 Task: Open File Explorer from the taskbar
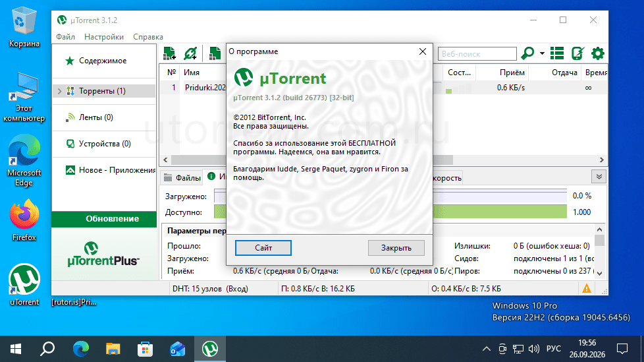tap(113, 349)
